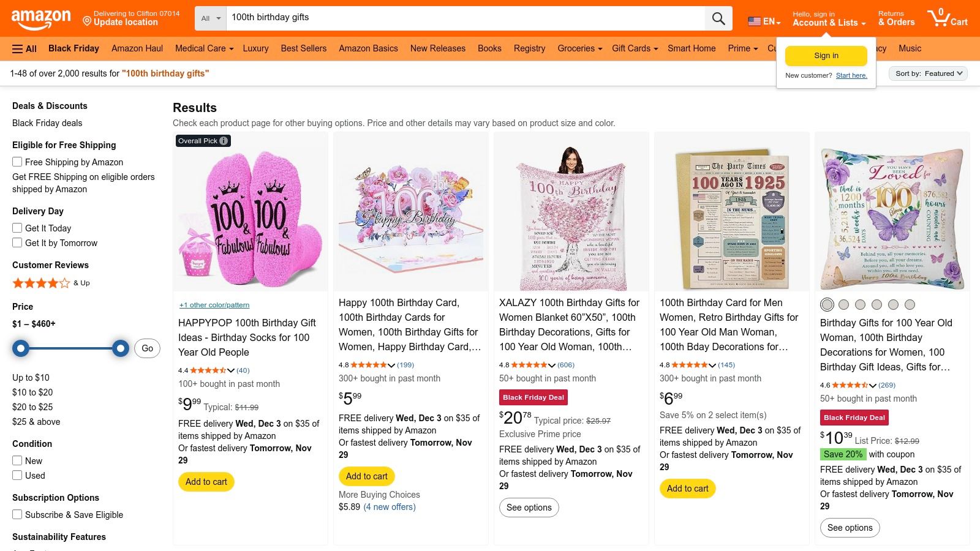Enable Free Shipping by Amazon filter
Viewport: 980px width, 551px height.
pyautogui.click(x=17, y=162)
